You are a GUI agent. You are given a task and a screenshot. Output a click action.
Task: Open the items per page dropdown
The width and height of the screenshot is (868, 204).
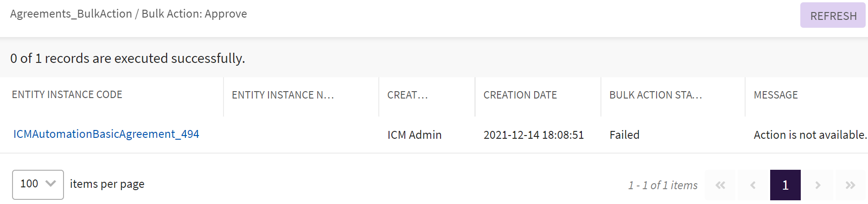coord(38,184)
